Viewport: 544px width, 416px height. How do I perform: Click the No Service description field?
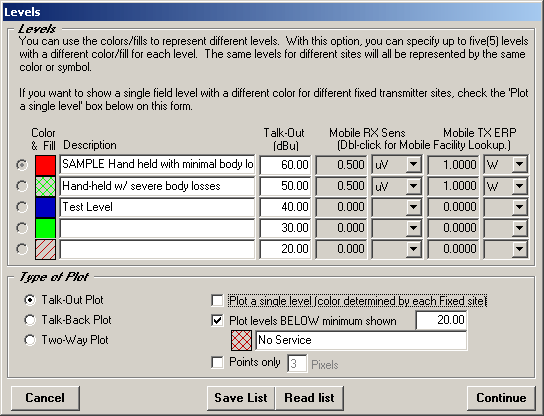tap(361, 340)
